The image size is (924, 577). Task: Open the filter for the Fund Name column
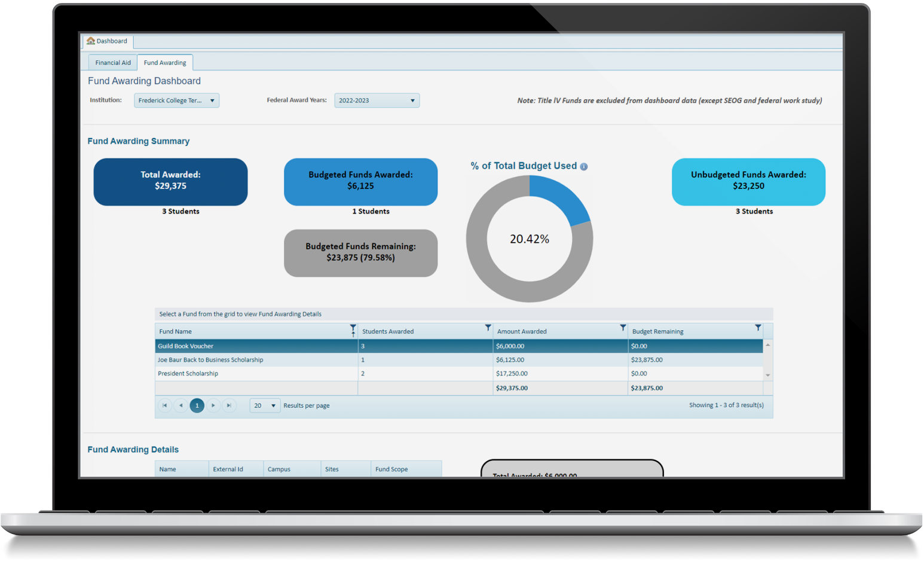pos(353,329)
